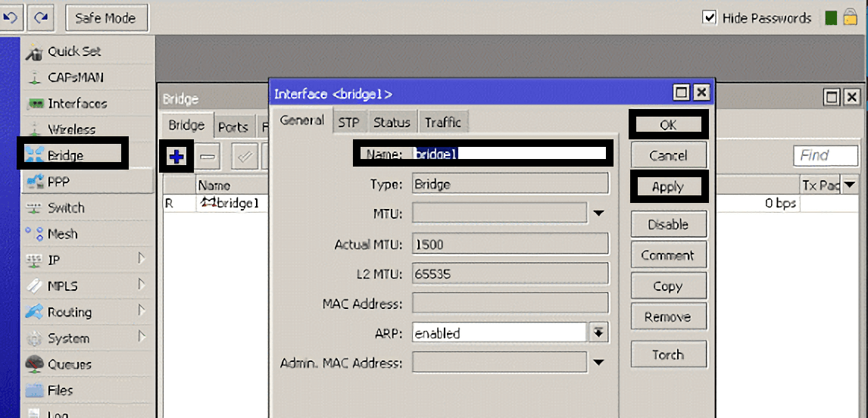Click the Admin. MAC Address field
868x418 pixels.
point(499,363)
